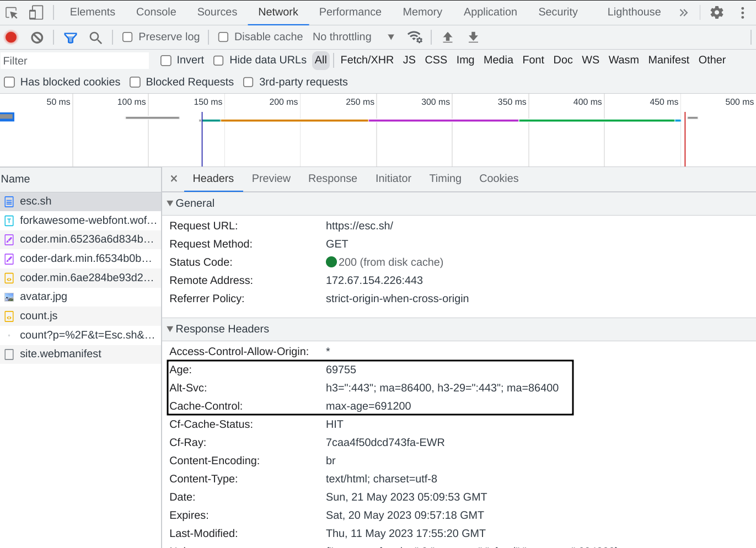
Task: Open network conditions settings icon
Action: tap(415, 37)
